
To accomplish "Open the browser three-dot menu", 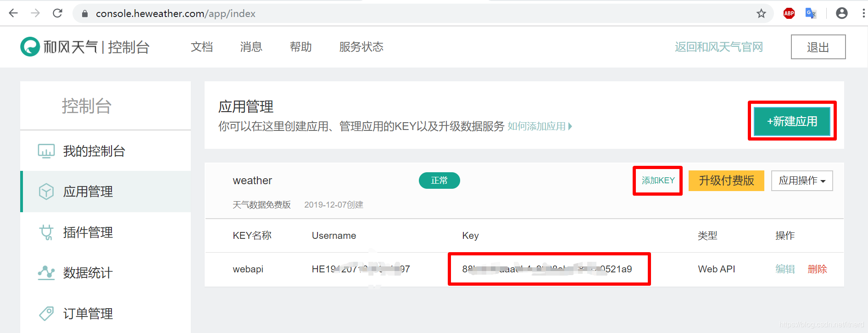I will click(863, 13).
